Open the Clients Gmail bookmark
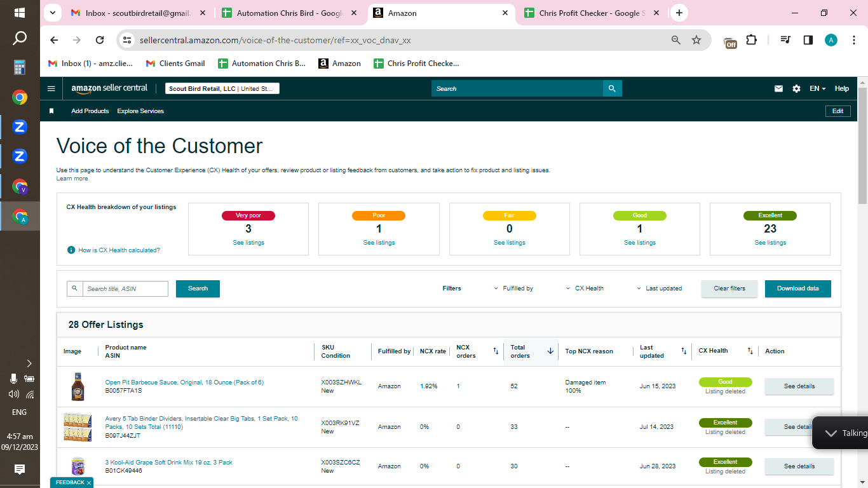 tap(176, 64)
